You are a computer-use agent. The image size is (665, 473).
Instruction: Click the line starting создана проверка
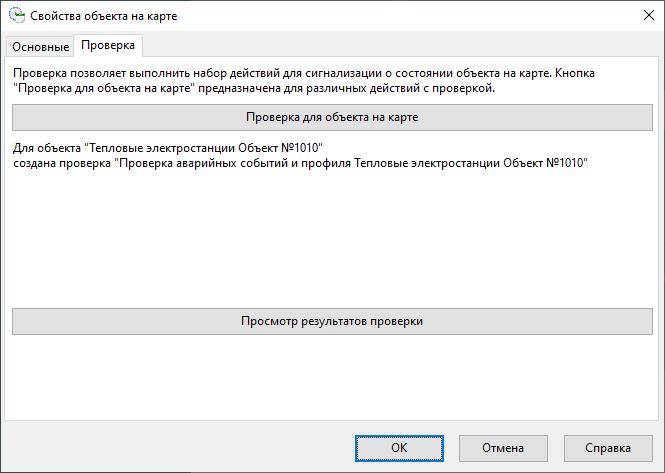pos(298,163)
